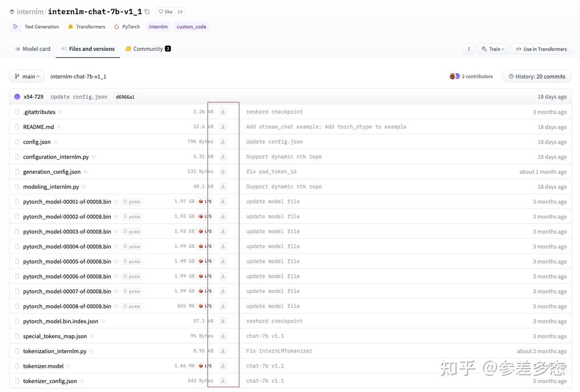Click the pickle badge on pytorch_model-00008-of-00008.bin
580x392 pixels.
[x=131, y=306]
